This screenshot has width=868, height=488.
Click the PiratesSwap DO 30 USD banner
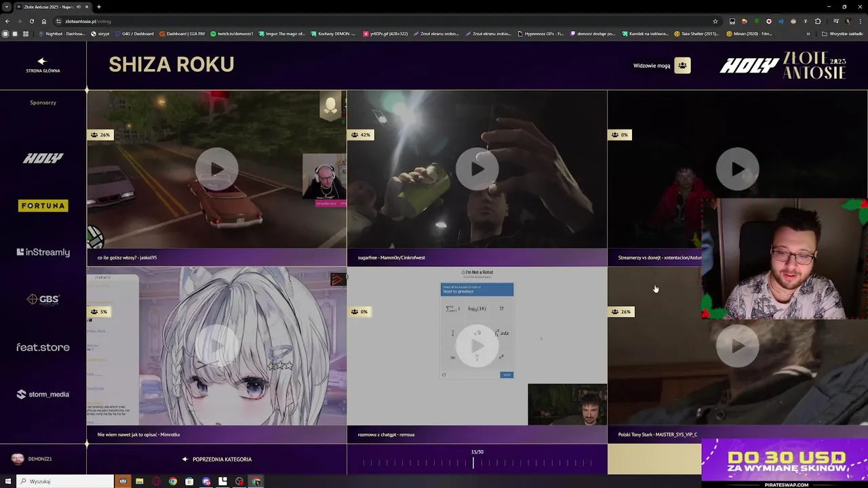coord(785,463)
